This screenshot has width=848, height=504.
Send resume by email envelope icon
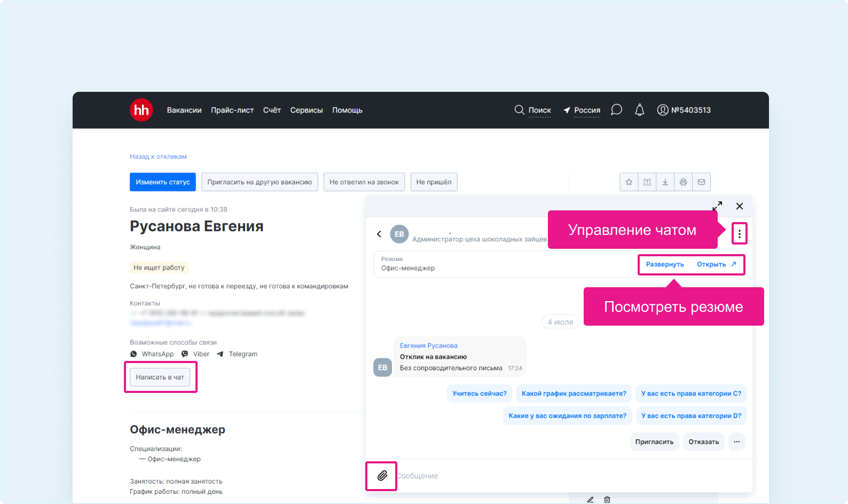coord(702,182)
